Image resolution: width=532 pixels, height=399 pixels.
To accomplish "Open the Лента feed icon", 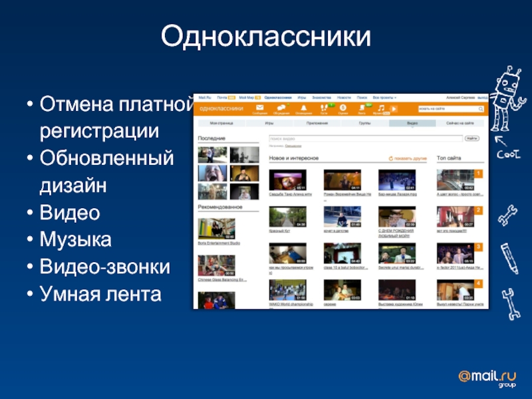I will tap(362, 108).
